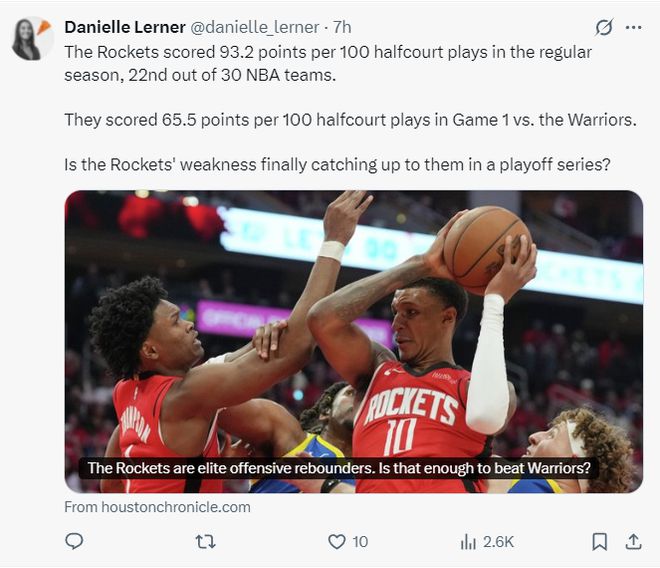View analytics bar chart icon
660x568 pixels.
pos(468,541)
